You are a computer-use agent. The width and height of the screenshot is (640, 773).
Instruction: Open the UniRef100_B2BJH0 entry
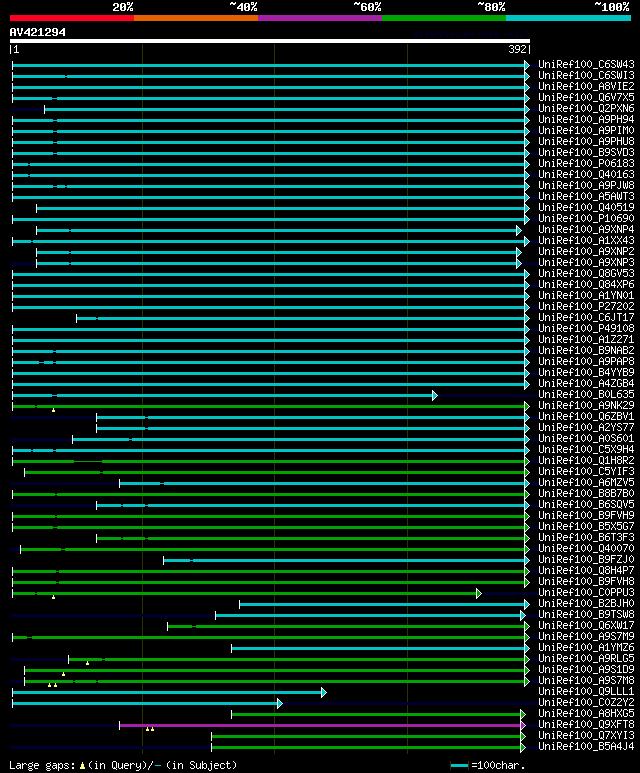click(586, 603)
